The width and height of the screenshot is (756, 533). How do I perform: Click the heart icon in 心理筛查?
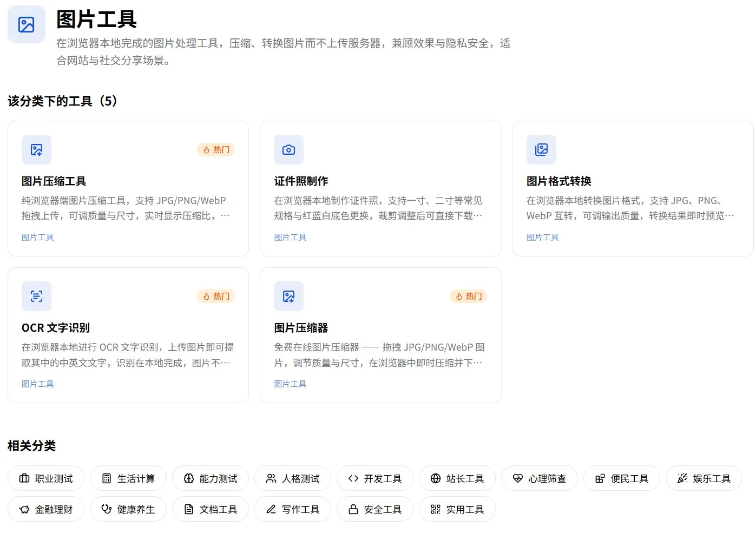coord(518,478)
